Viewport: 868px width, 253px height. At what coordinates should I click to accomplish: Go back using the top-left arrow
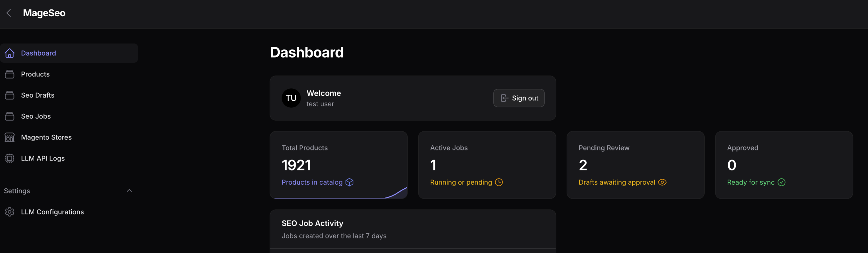point(9,13)
